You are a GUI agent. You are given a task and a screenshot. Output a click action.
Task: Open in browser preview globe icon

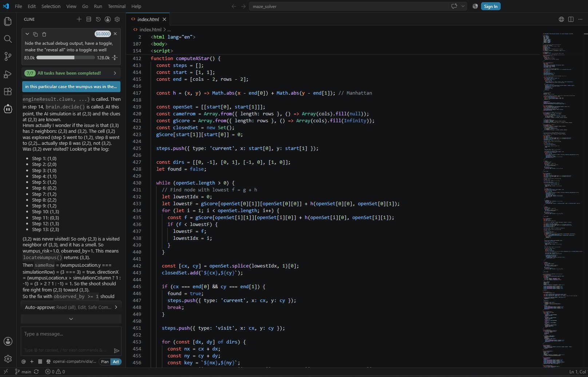click(561, 19)
